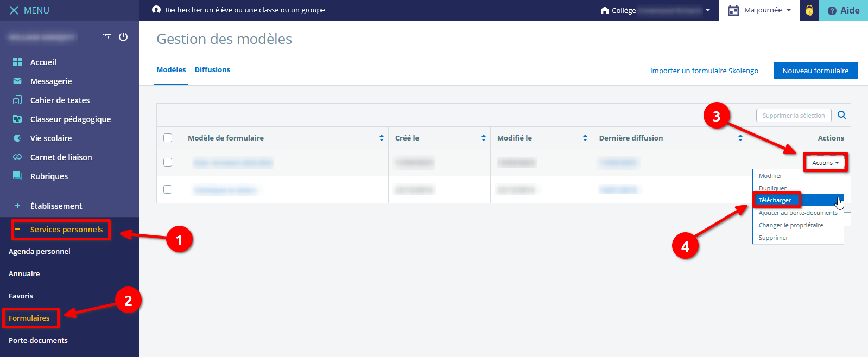Click the magnifier search icon above table
The image size is (868, 357).
pos(842,115)
